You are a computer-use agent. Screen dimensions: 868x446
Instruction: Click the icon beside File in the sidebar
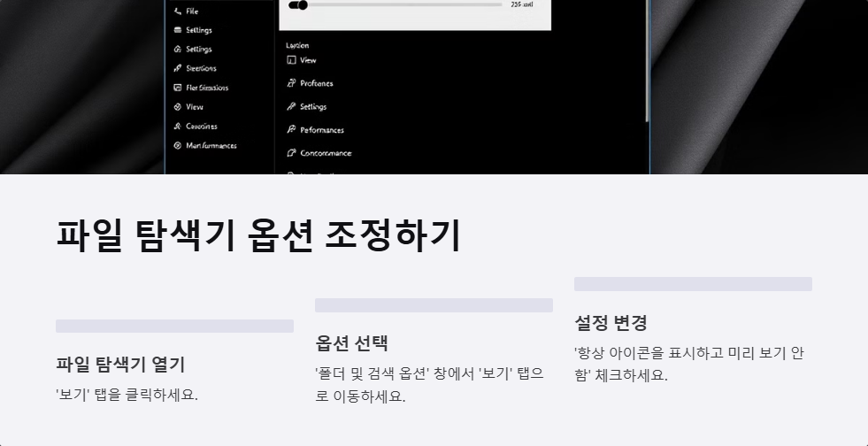[177, 12]
